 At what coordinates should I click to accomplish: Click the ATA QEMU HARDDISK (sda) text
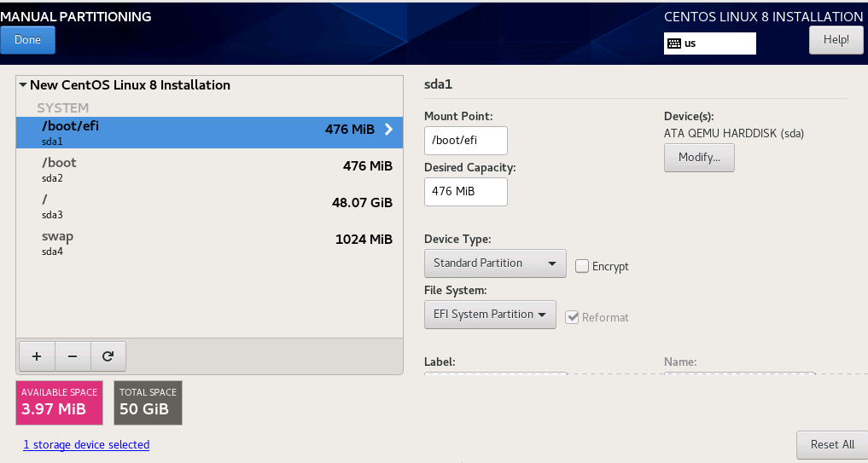(734, 133)
